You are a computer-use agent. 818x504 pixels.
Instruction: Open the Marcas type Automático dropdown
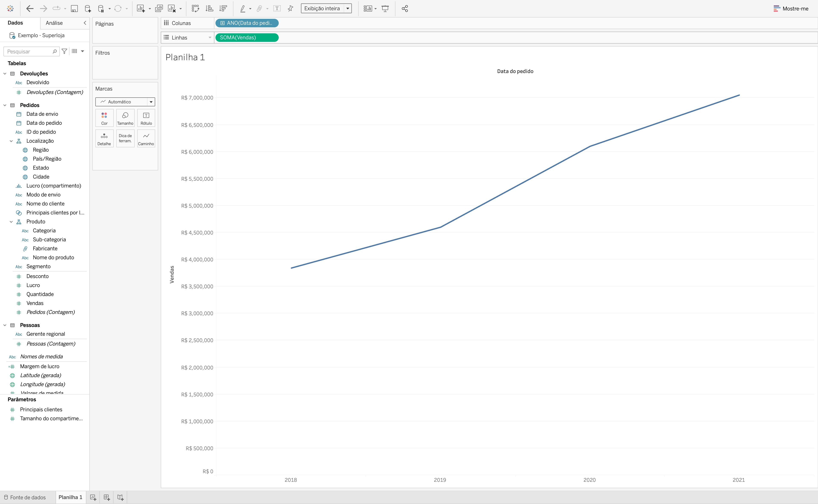125,102
